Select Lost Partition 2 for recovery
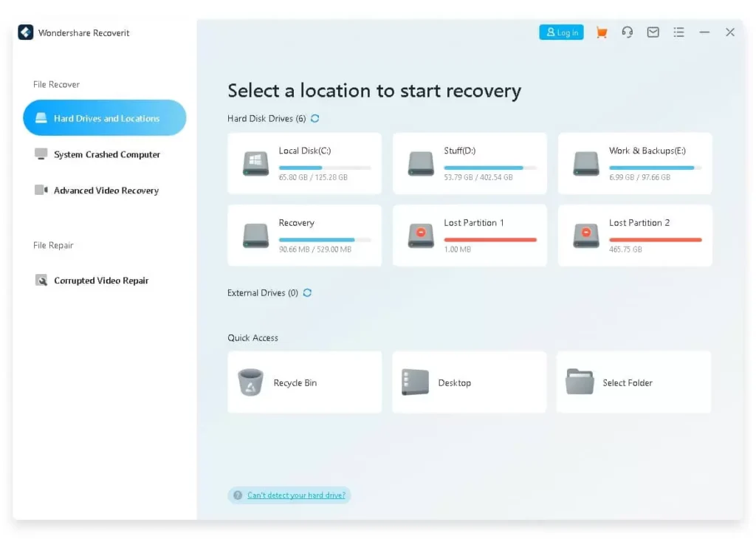This screenshot has height=539, width=756. (x=634, y=235)
